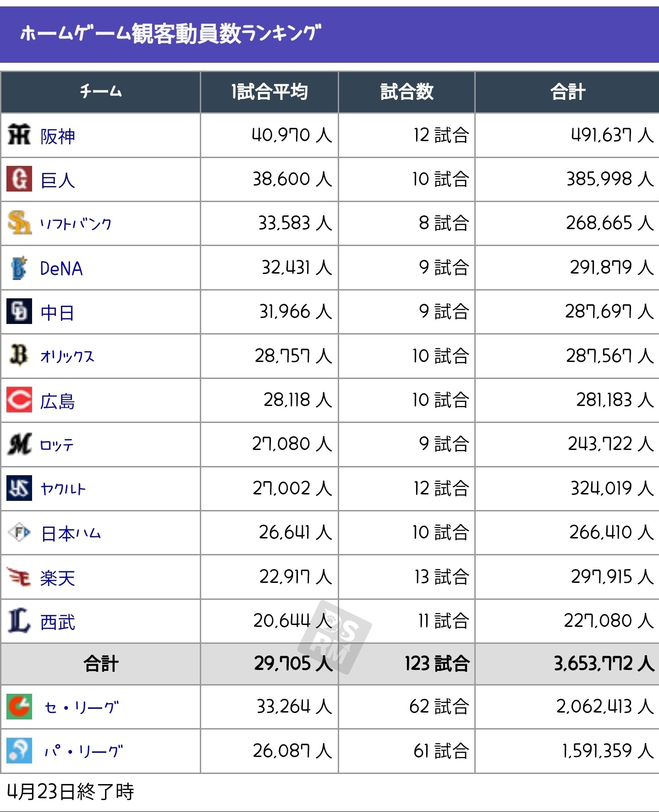The image size is (659, 812).
Task: Click the Lotte Marines logo icon
Action: pos(19,444)
